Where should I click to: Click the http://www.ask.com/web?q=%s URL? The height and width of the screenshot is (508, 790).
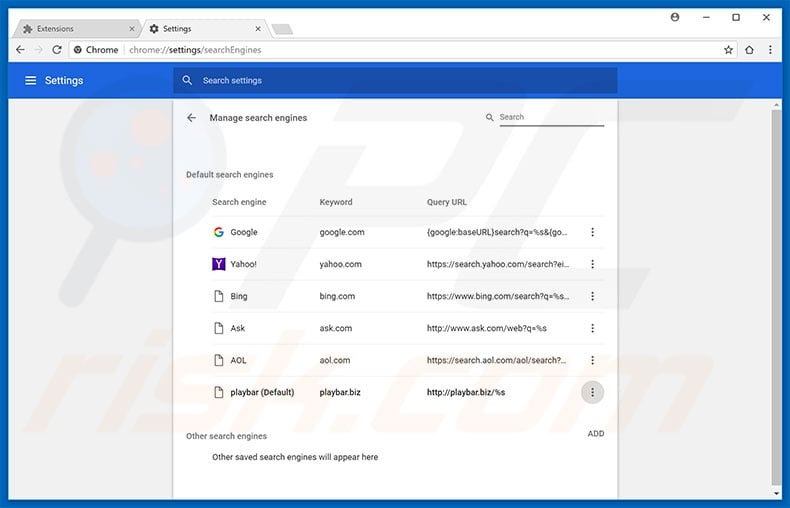click(487, 328)
